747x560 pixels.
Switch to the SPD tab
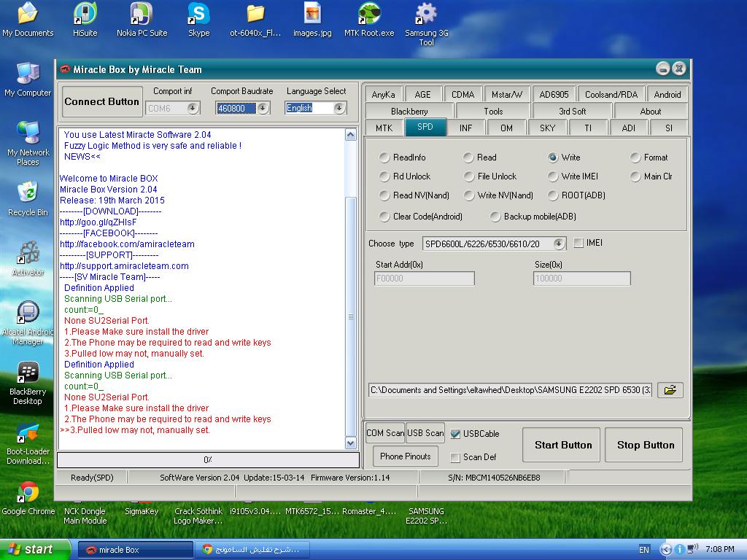coord(425,127)
